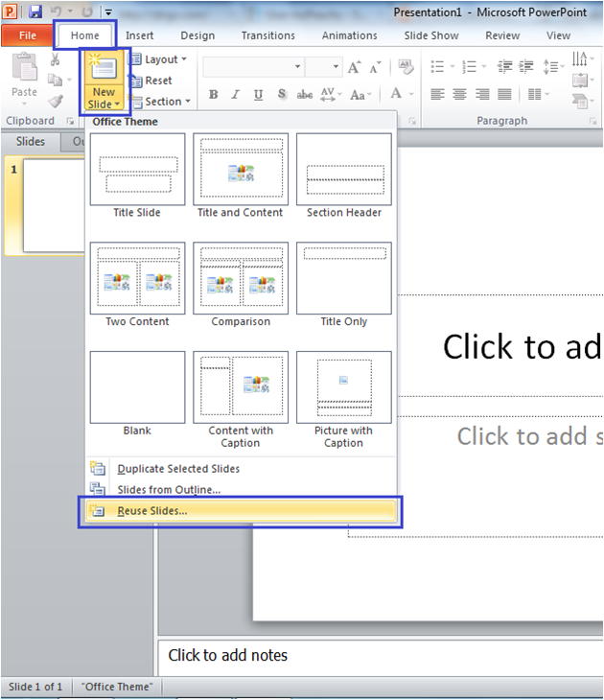604x700 pixels.
Task: Click the Slides from Outline icon
Action: (98, 488)
